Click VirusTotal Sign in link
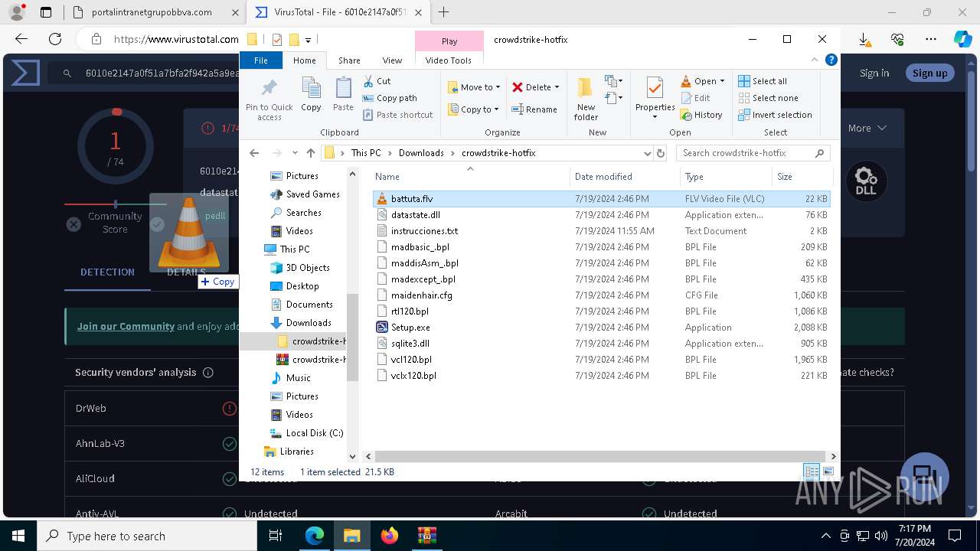 pyautogui.click(x=874, y=73)
